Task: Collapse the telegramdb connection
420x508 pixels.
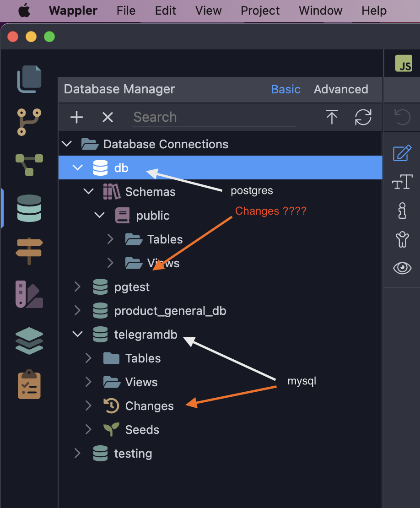Action: pos(78,334)
